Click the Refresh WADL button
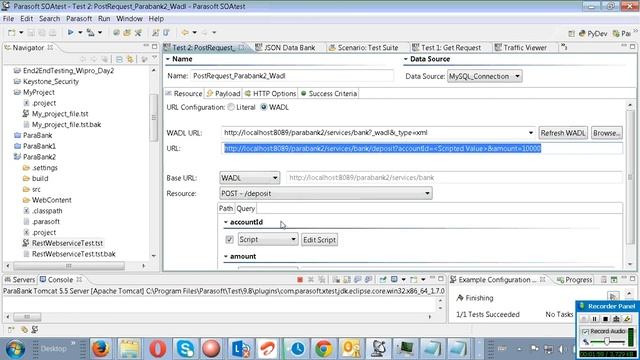The height and width of the screenshot is (360, 640). 563,133
